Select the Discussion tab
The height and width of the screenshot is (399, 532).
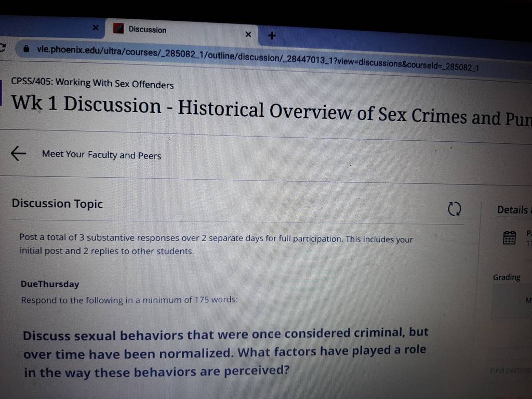181,32
